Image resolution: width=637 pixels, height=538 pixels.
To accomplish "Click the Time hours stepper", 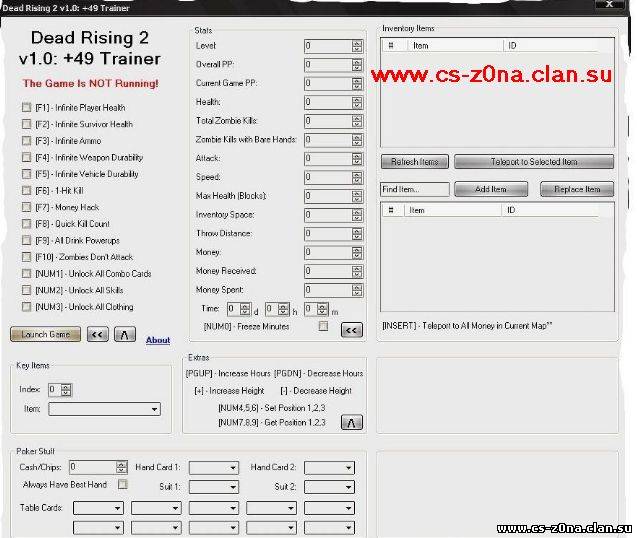I will (283, 309).
